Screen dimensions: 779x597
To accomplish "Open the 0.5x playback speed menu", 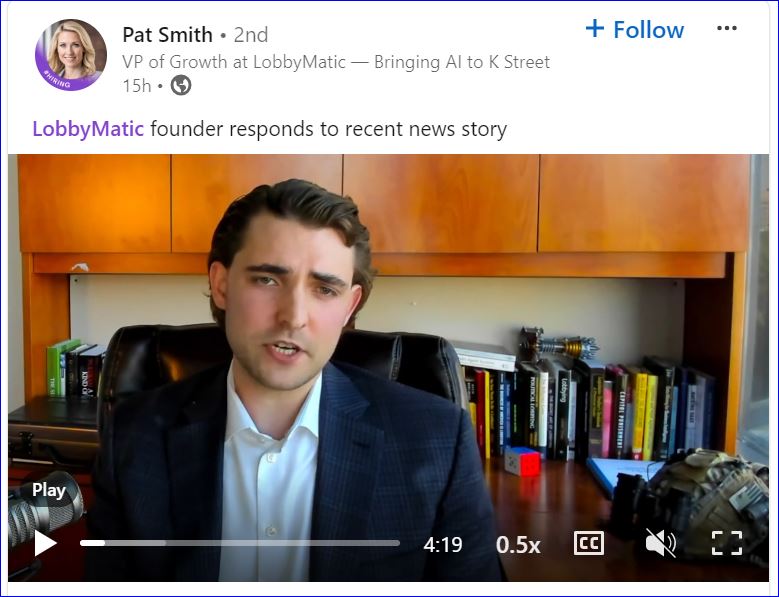I will [518, 545].
